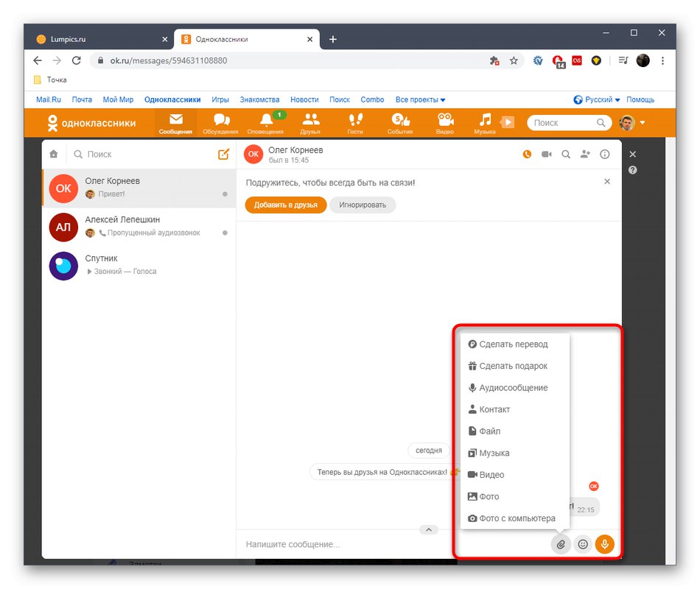The height and width of the screenshot is (589, 700).
Task: Open the Chrome media control icon
Action: pos(623,60)
